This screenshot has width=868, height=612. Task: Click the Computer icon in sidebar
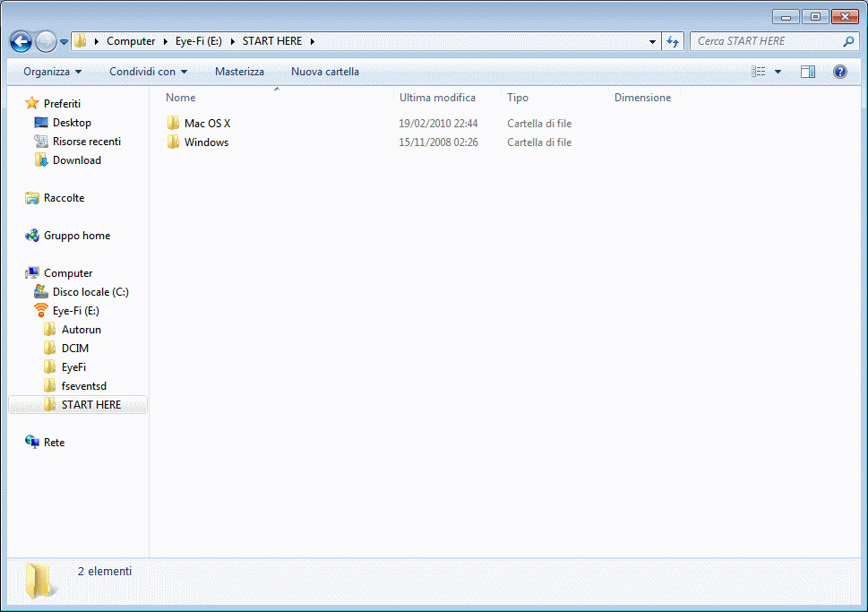32,272
